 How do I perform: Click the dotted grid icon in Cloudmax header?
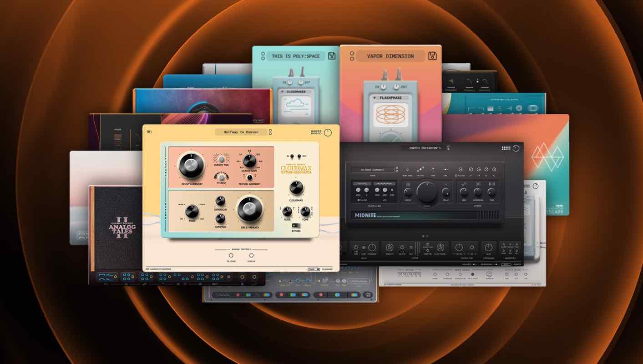tap(316, 132)
